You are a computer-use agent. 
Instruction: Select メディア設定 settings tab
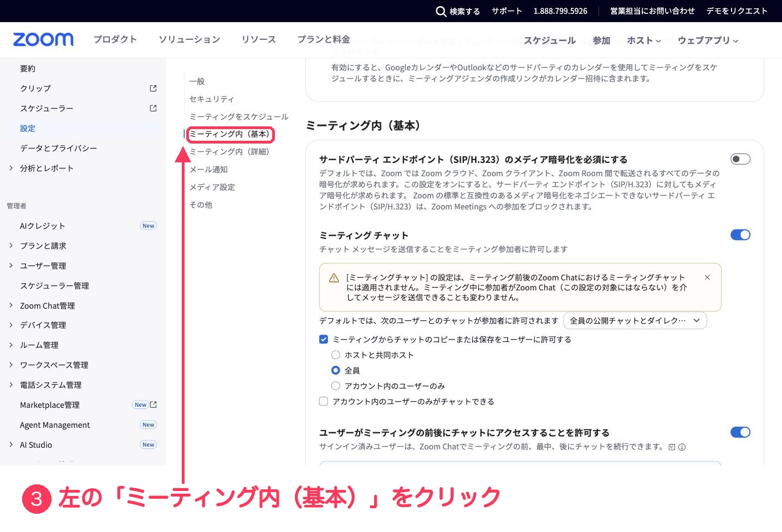tap(212, 187)
